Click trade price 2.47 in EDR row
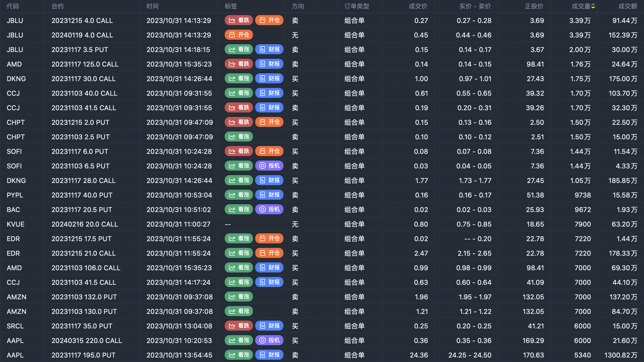Image resolution: width=644 pixels, height=362 pixels. [x=421, y=253]
